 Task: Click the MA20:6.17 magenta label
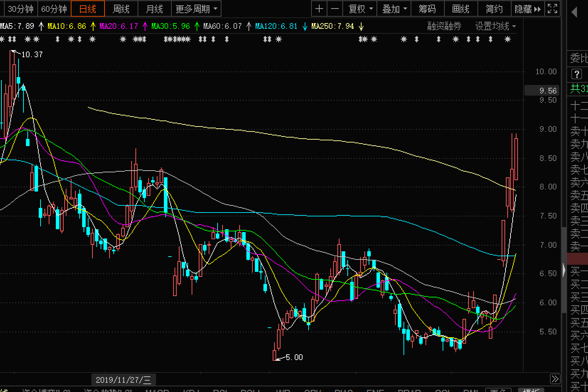119,26
